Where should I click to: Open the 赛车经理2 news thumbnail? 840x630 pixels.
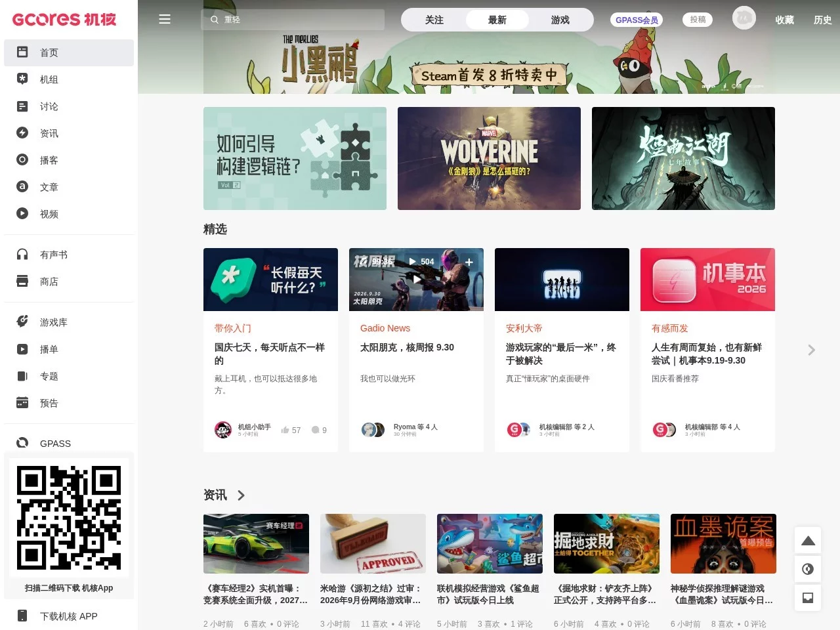256,543
